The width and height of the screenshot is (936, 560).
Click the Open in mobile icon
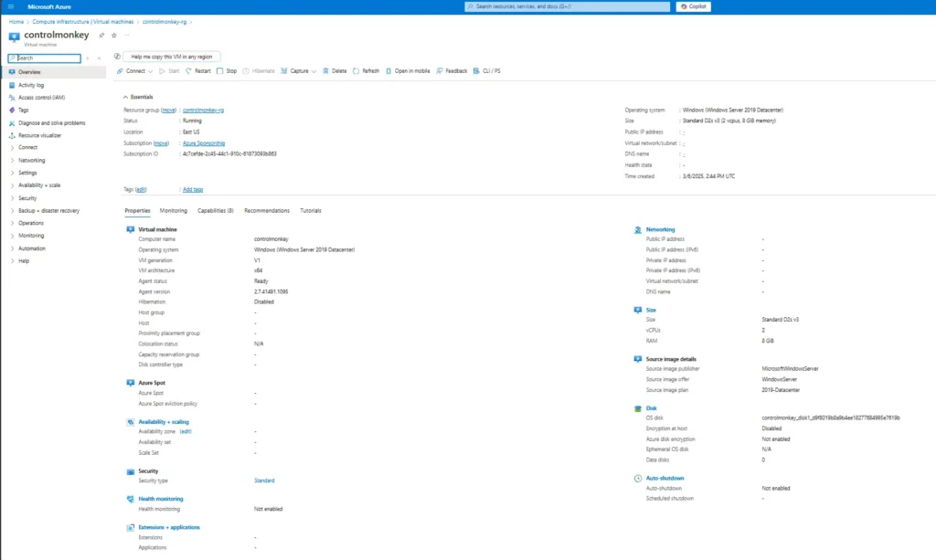(x=388, y=71)
